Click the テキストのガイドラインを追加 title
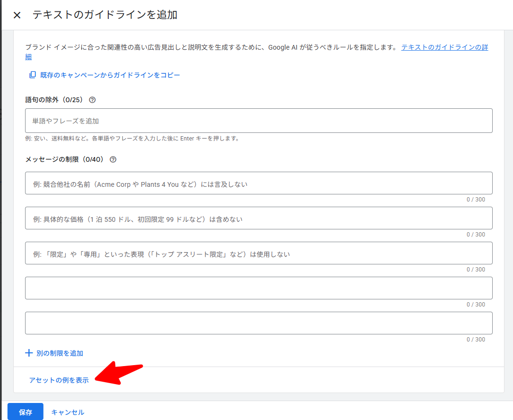 point(104,15)
